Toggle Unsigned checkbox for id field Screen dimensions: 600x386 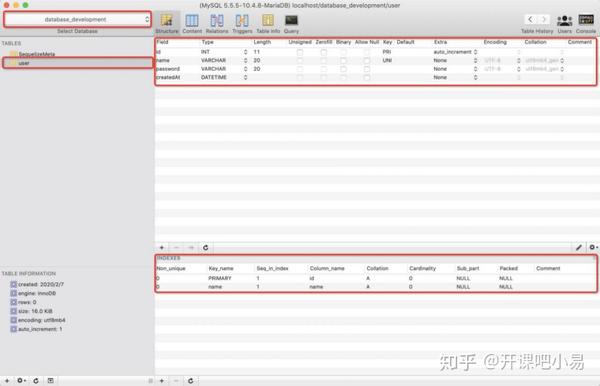(x=300, y=52)
